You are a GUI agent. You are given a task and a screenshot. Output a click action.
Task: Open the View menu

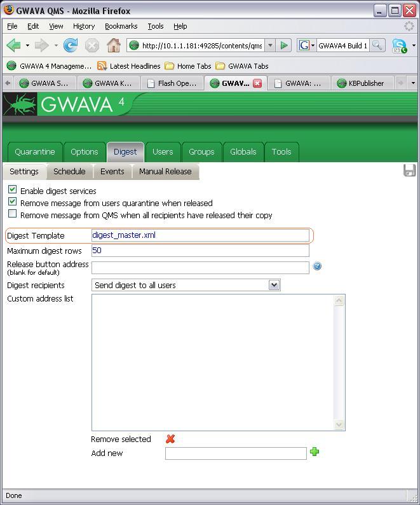click(56, 26)
